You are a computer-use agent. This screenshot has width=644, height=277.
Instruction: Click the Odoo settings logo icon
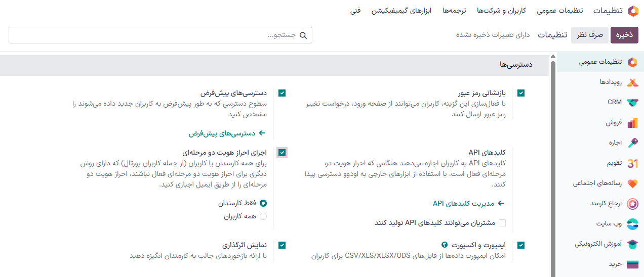click(633, 11)
